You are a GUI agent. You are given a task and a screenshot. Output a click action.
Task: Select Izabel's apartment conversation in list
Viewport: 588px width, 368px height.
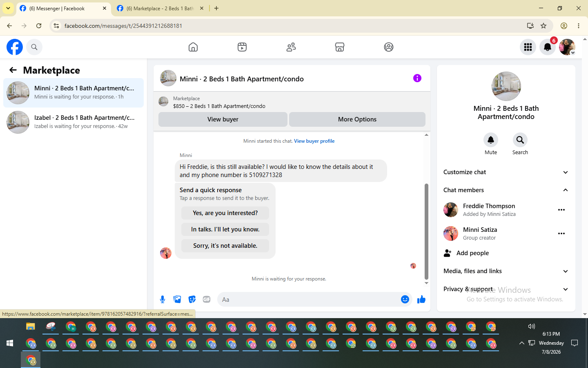73,122
